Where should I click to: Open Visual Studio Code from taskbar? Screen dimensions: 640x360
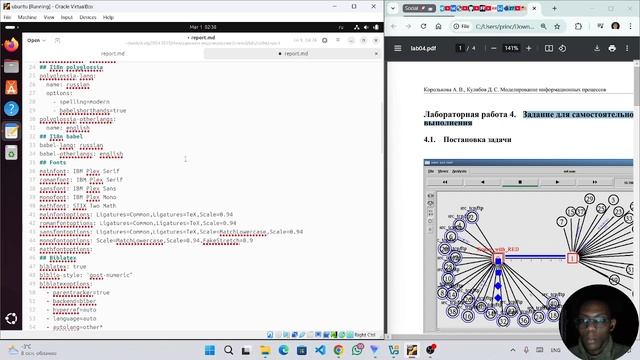[320, 350]
